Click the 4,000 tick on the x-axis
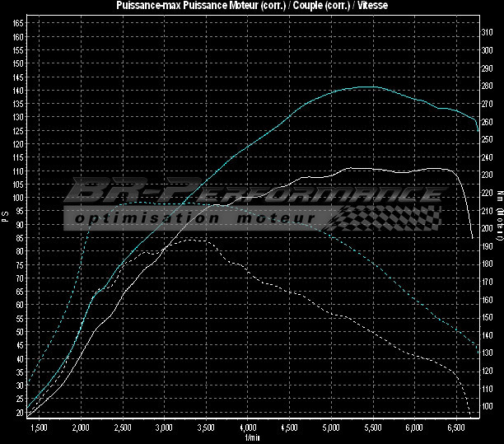 coord(248,428)
